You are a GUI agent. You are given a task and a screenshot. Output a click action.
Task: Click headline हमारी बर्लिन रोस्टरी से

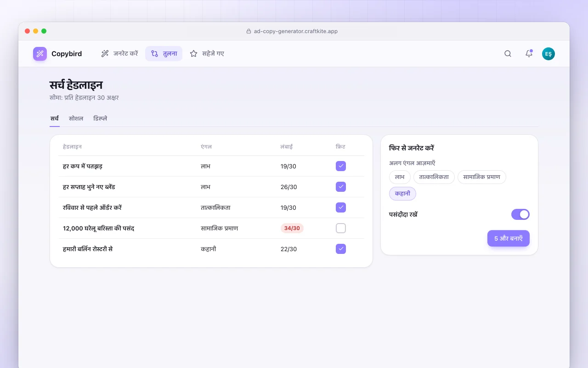click(88, 249)
